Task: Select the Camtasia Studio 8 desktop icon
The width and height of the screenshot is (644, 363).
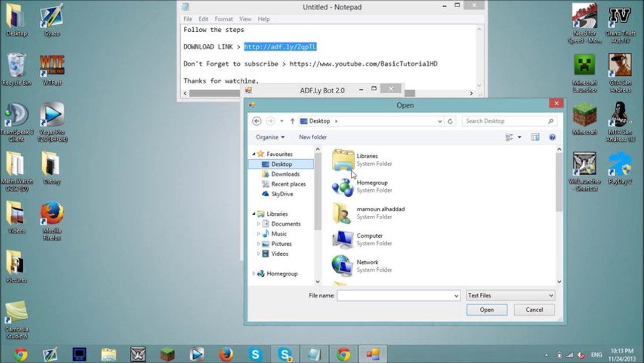Action: [x=16, y=320]
